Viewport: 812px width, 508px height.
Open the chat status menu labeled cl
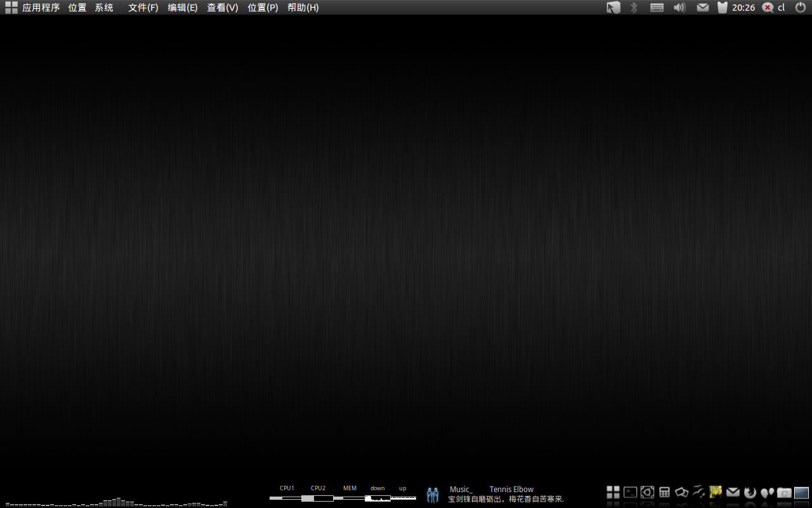(774, 8)
